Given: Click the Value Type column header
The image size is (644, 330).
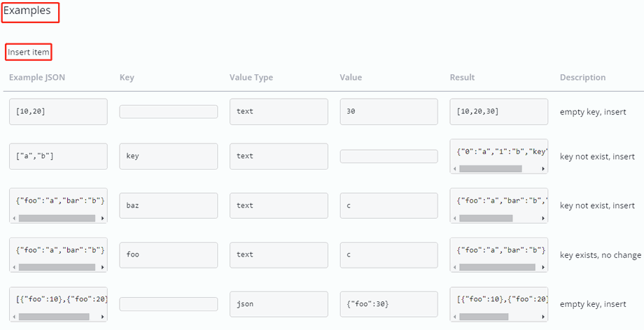Looking at the screenshot, I should tap(251, 78).
